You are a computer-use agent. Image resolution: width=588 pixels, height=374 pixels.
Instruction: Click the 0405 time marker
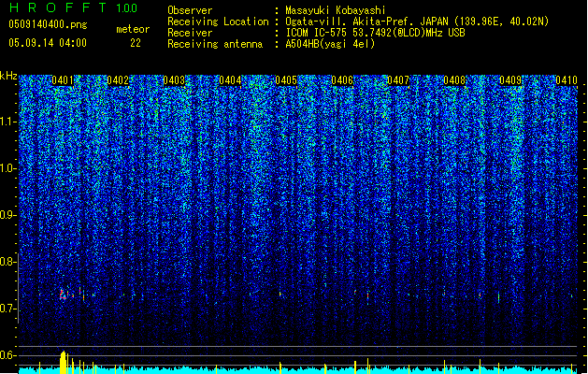pyautogui.click(x=286, y=80)
